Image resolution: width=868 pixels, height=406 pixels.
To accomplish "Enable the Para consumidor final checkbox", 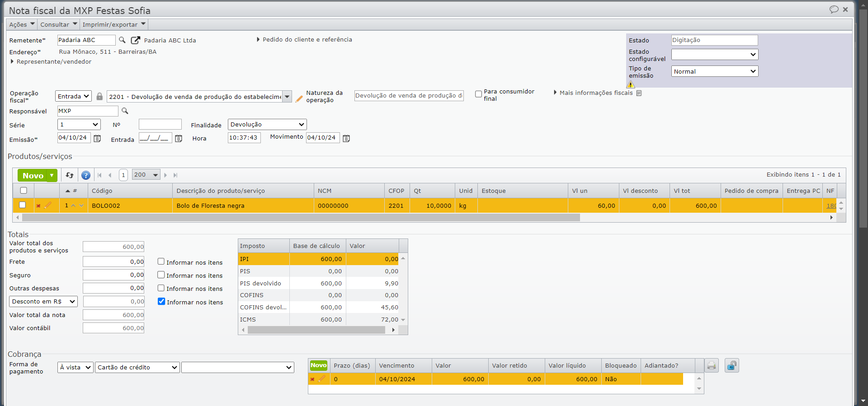I will pos(478,94).
